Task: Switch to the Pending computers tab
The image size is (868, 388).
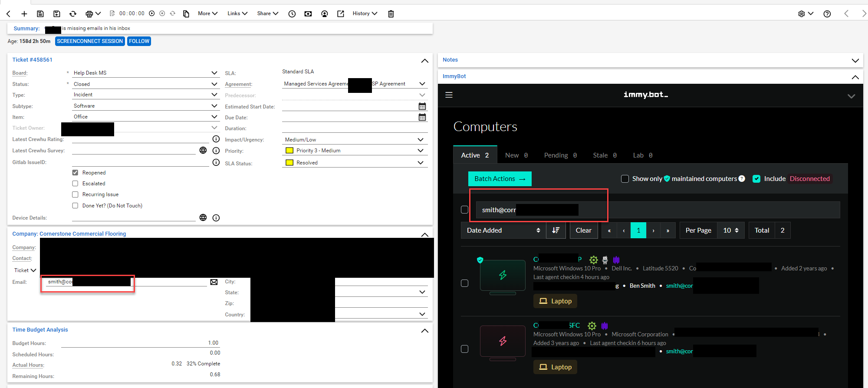Action: (560, 155)
